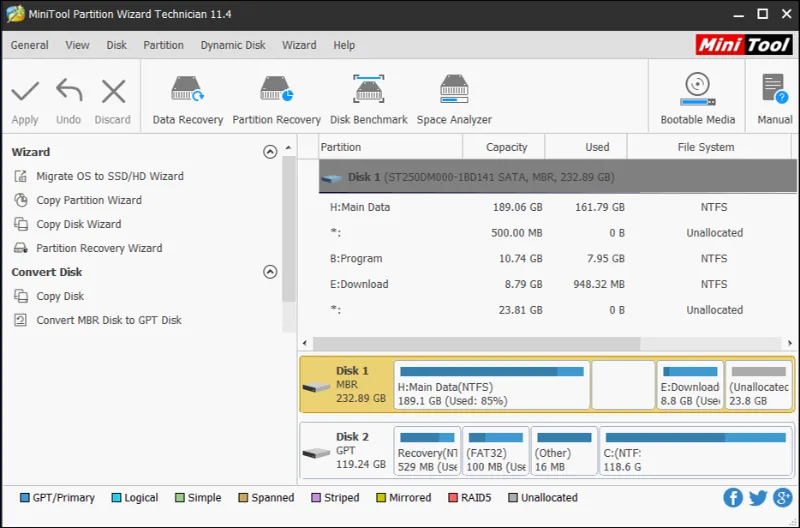
Task: Select C: NTFS block on Disk 2
Action: (696, 451)
